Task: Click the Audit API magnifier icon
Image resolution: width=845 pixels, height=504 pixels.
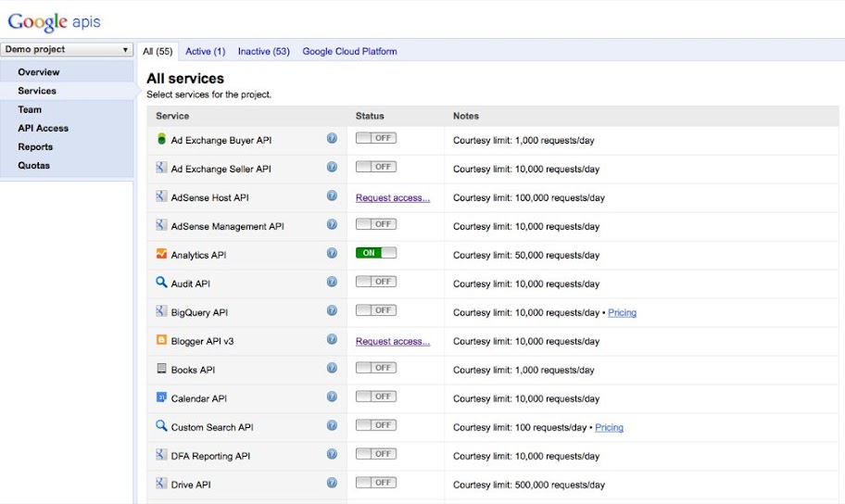Action: click(x=161, y=283)
